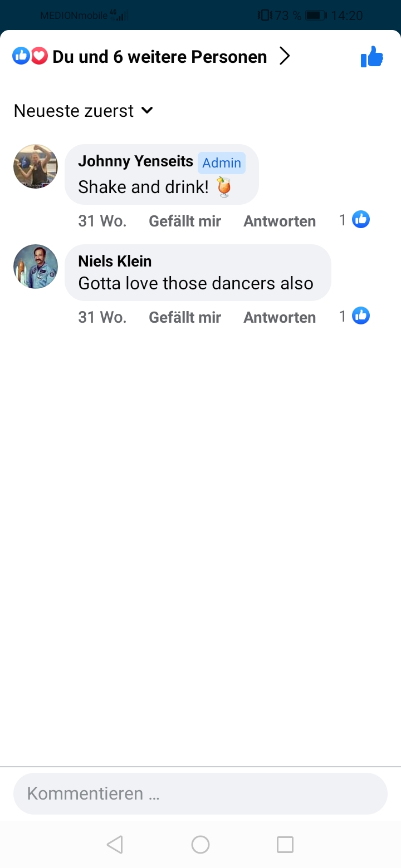
Task: Open Johnny Yenseits' profile name link
Action: [x=135, y=161]
